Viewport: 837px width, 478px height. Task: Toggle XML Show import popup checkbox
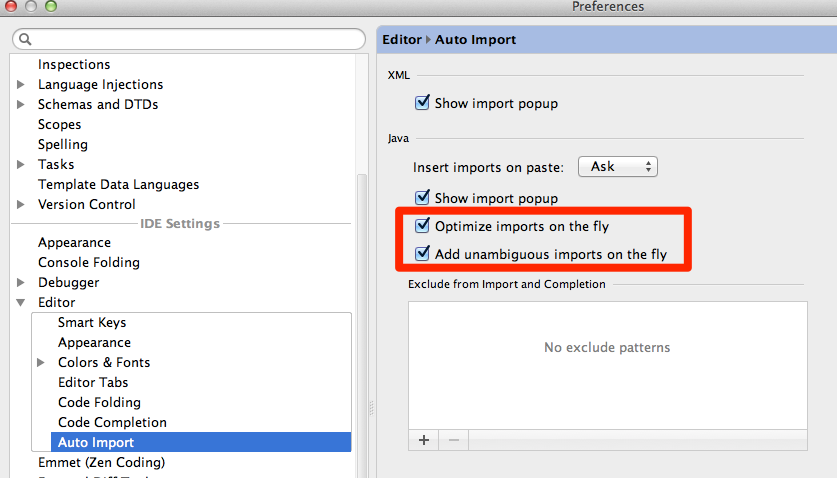coord(423,103)
